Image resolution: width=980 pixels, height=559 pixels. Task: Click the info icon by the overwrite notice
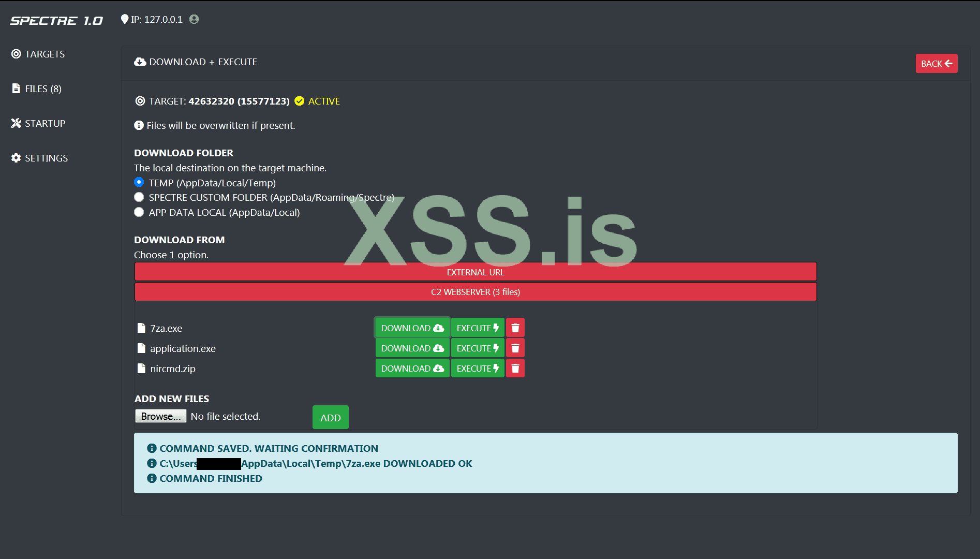[139, 125]
